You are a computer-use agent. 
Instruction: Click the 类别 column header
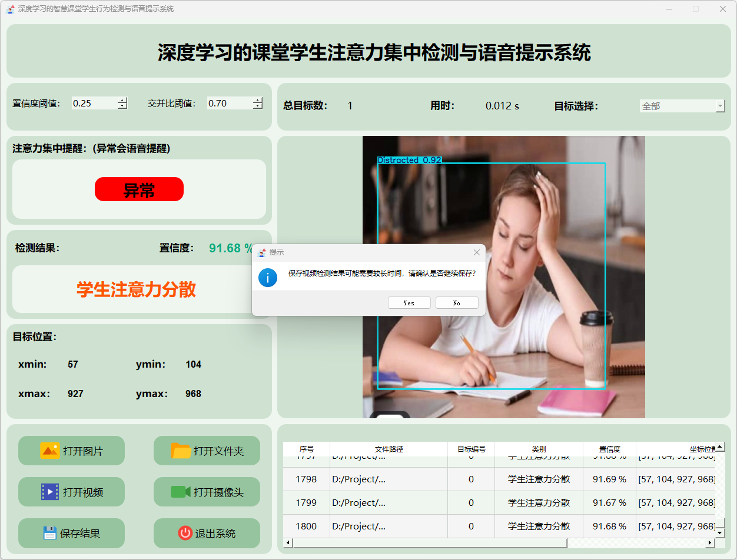click(538, 449)
